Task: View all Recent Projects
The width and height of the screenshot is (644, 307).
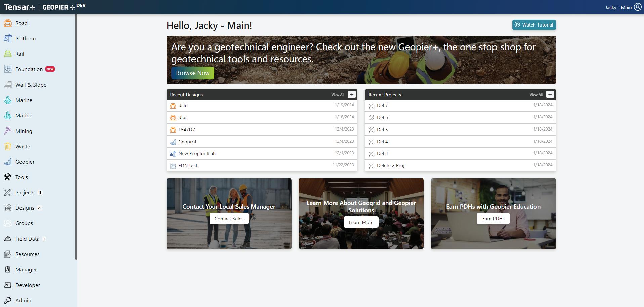Action: click(536, 95)
